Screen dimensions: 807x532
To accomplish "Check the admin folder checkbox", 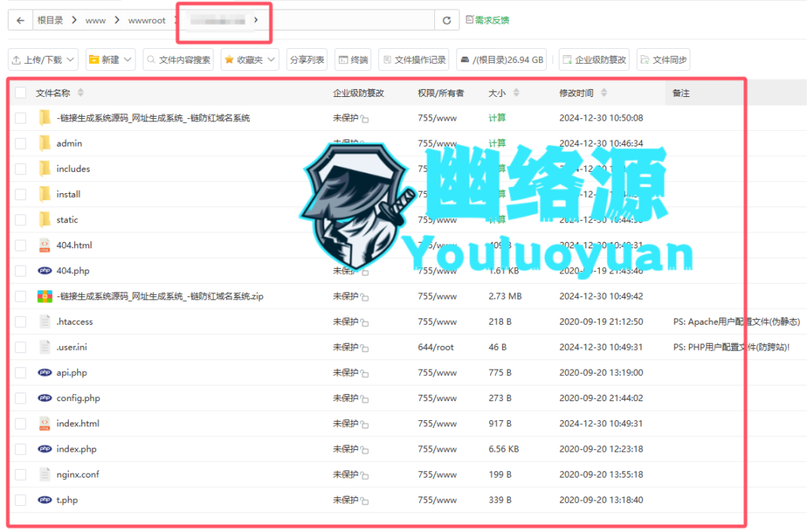I will coord(20,143).
